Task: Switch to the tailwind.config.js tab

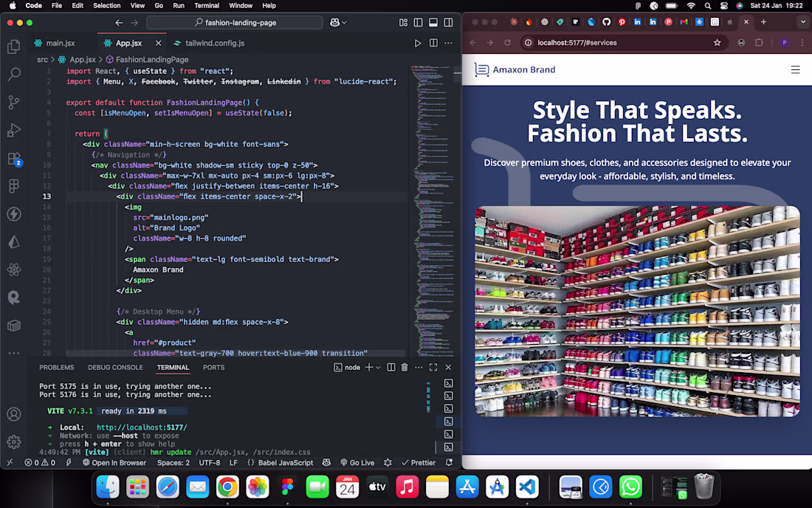Action: pyautogui.click(x=214, y=44)
